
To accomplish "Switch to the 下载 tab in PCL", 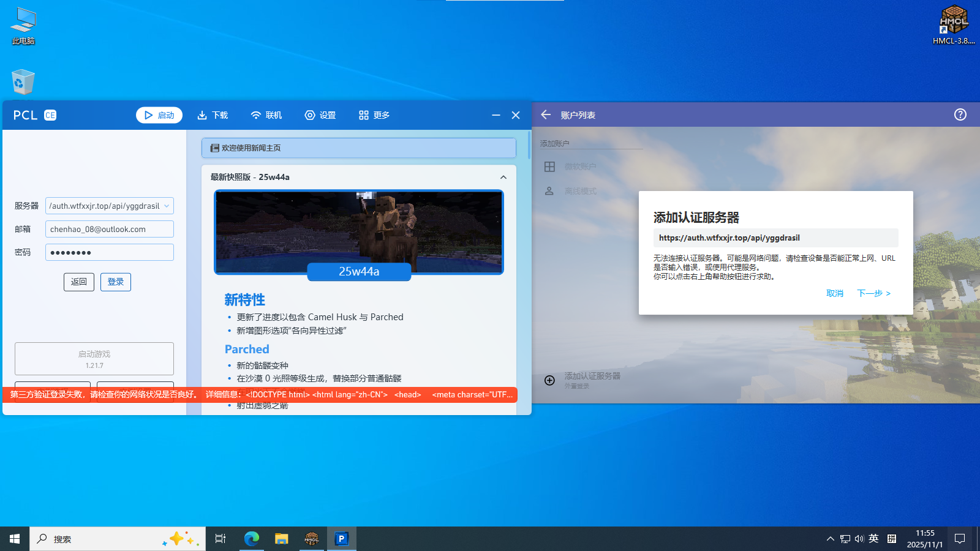I will [x=213, y=115].
